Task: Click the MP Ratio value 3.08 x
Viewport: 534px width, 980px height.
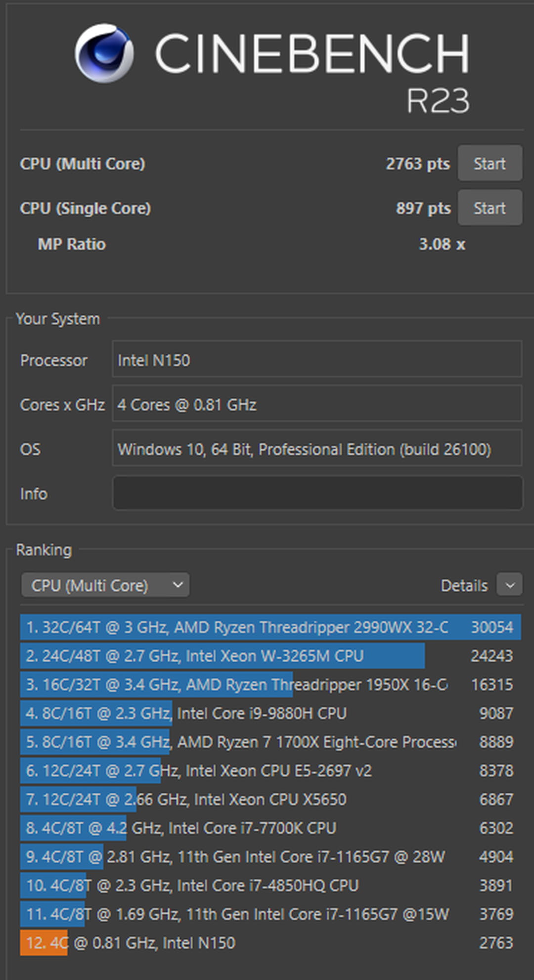Action: point(442,244)
